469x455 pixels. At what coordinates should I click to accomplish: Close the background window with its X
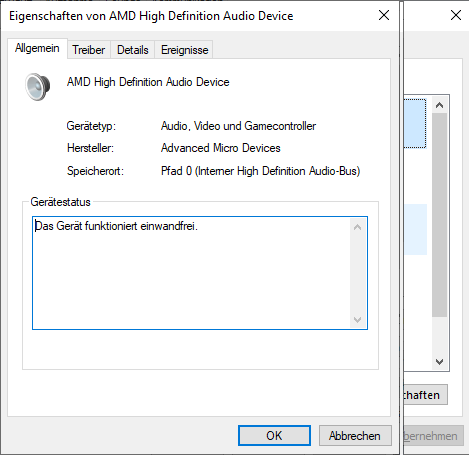[x=456, y=15]
